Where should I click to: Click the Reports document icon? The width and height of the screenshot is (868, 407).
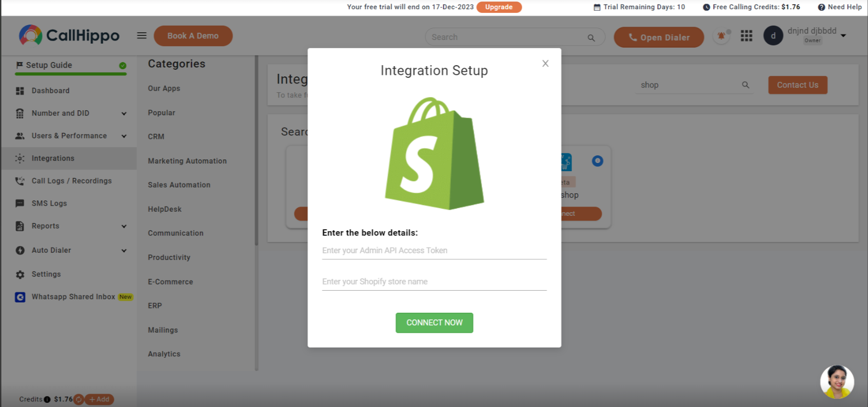(x=20, y=226)
